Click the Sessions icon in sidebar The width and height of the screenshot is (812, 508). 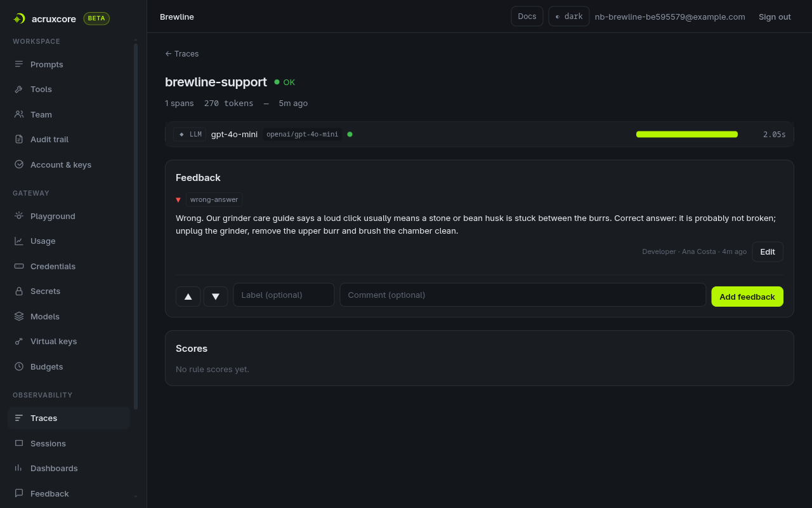click(19, 443)
